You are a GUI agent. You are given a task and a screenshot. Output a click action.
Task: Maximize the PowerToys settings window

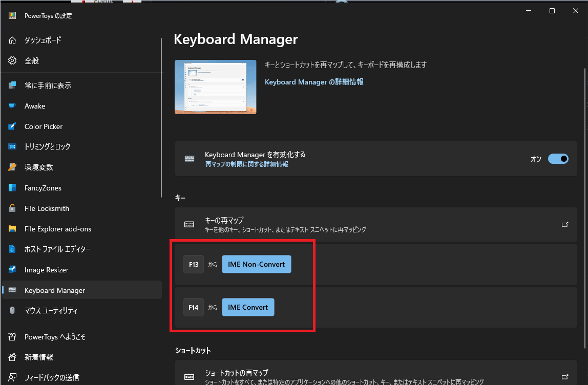pyautogui.click(x=552, y=11)
